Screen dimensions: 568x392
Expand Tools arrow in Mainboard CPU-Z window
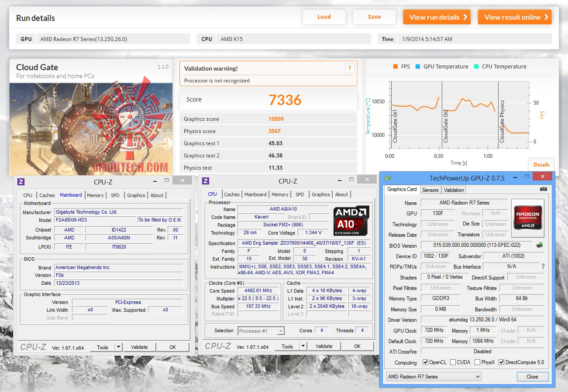click(118, 347)
